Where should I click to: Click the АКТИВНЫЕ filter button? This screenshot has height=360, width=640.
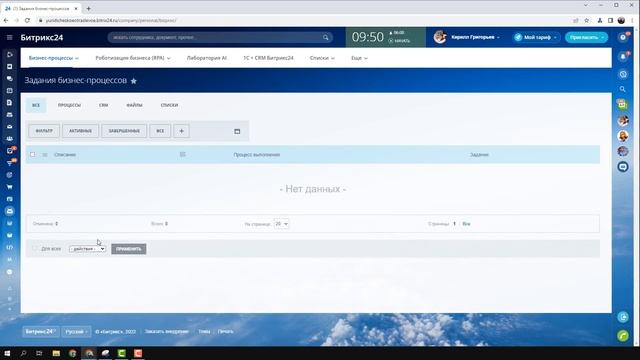point(80,131)
